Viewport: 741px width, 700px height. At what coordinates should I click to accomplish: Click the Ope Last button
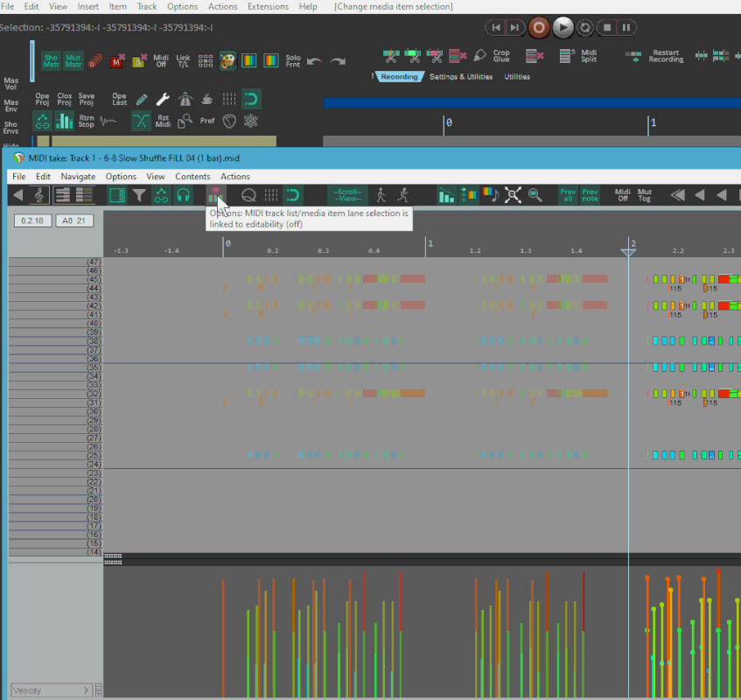(x=119, y=99)
